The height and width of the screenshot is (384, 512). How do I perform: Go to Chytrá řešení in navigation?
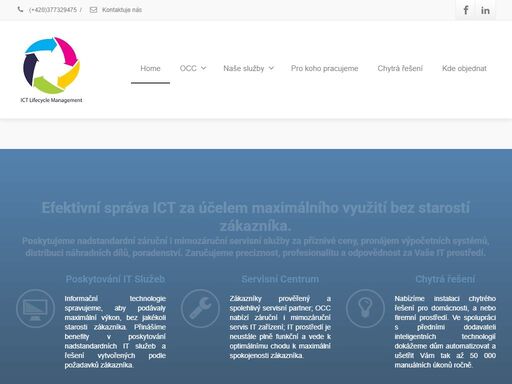point(400,68)
